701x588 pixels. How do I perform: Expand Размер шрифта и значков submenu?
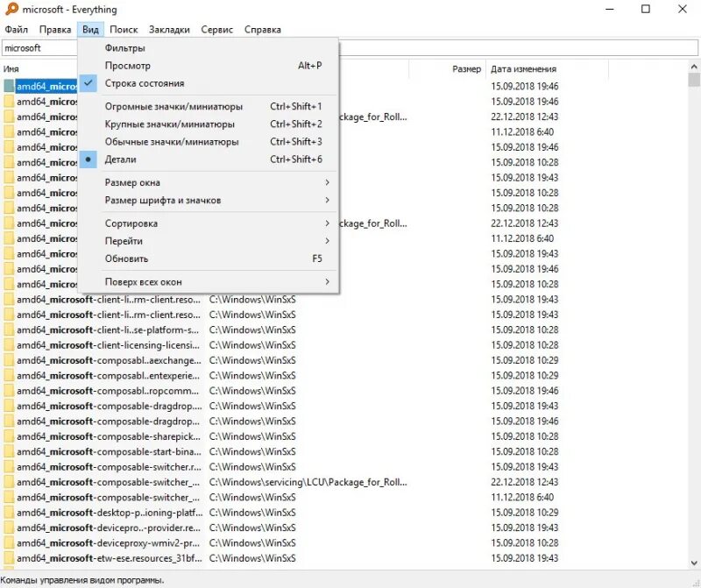click(208, 201)
